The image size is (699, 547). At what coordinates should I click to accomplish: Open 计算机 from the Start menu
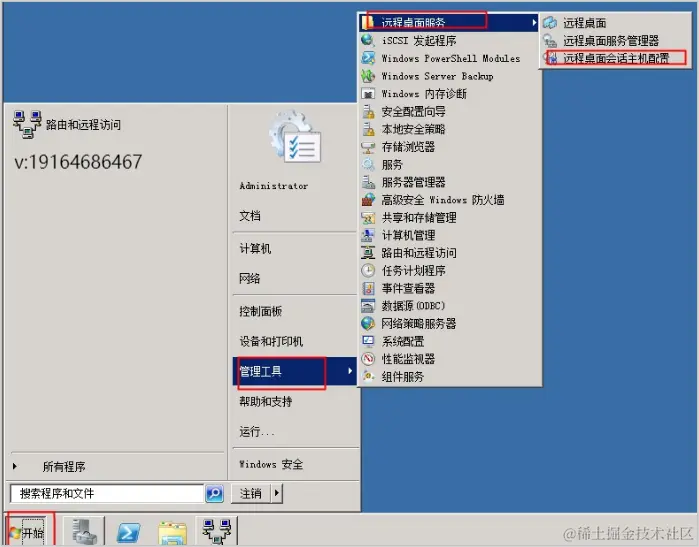[255, 248]
